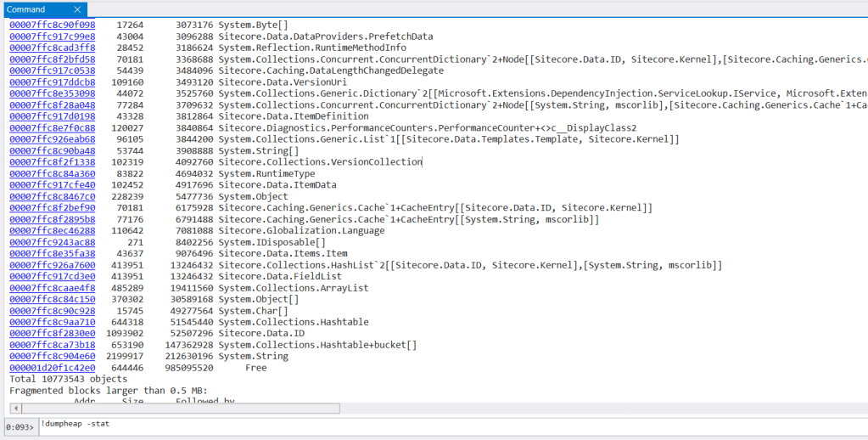Image resolution: width=868 pixels, height=440 pixels.
Task: Open System.Char[] method table link
Action: [x=52, y=311]
